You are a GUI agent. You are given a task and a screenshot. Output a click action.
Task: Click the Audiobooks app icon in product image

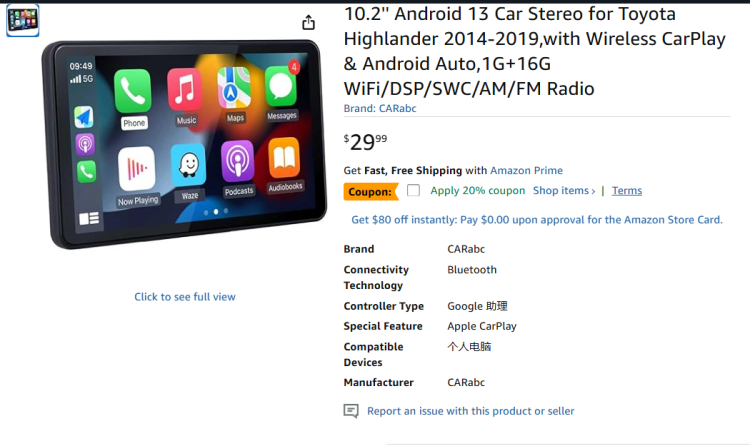click(284, 158)
